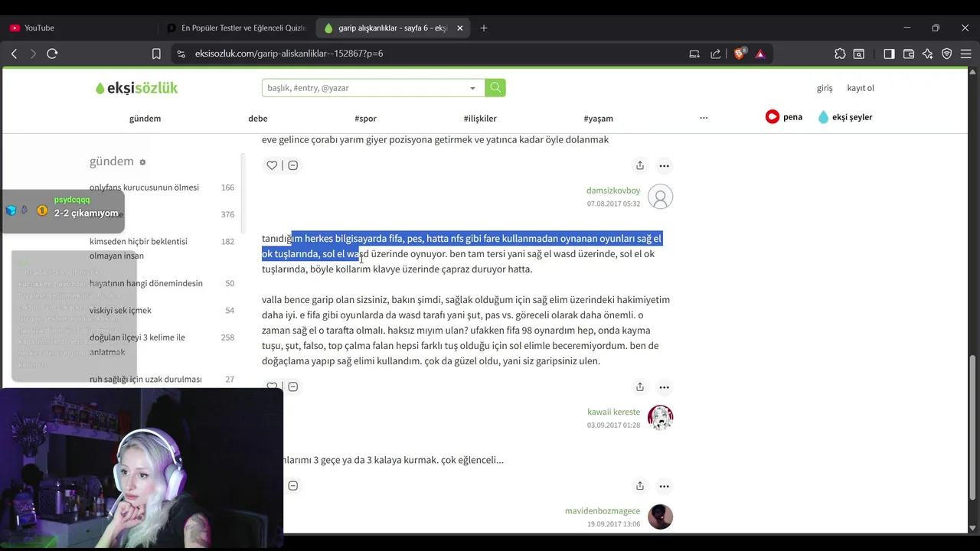Open Brave Rewards triangle icon
The height and width of the screenshot is (551, 980).
pyautogui.click(x=760, y=54)
